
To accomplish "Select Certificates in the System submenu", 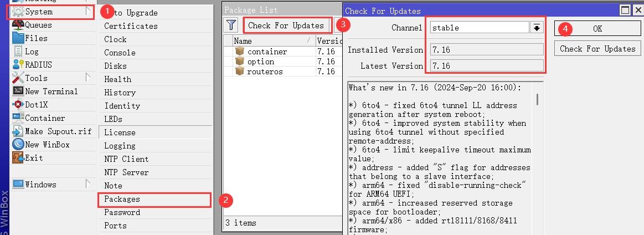I will tap(155, 26).
